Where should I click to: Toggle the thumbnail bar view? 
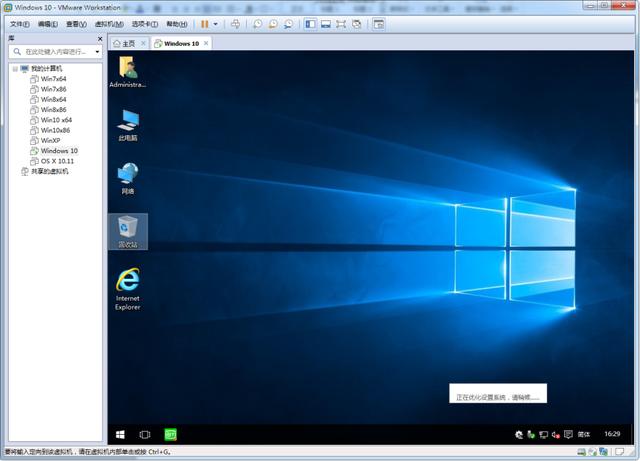[326, 24]
